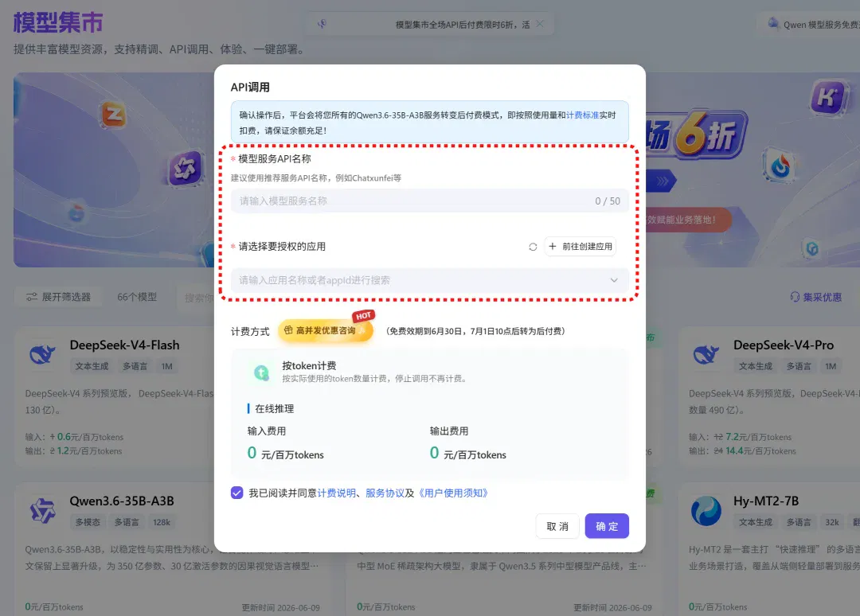Confirm with the 确定 button
The image size is (860, 616).
click(607, 526)
